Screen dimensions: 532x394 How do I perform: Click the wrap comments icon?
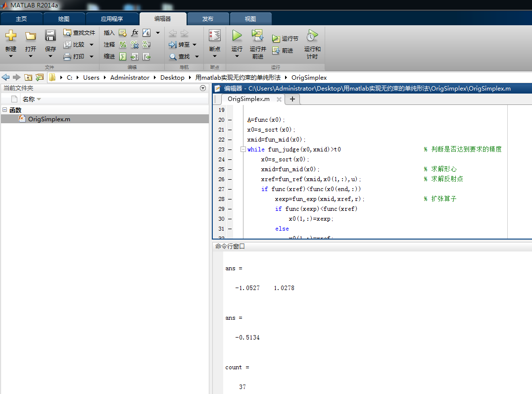[x=146, y=45]
